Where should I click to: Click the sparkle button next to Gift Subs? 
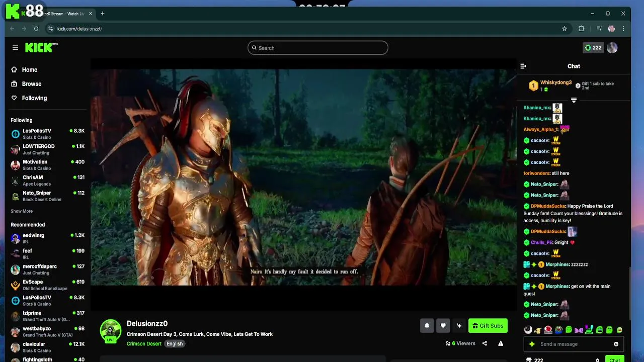point(459,326)
